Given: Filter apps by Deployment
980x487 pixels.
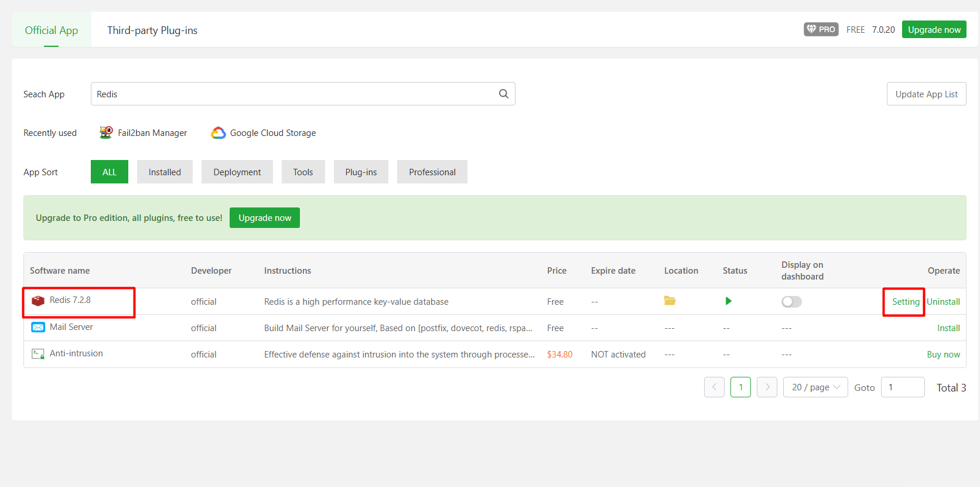Looking at the screenshot, I should pyautogui.click(x=237, y=172).
